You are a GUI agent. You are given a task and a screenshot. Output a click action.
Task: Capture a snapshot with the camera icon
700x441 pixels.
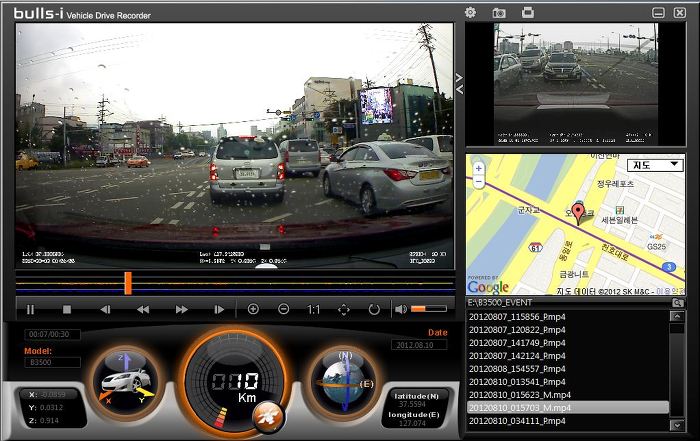tap(499, 13)
